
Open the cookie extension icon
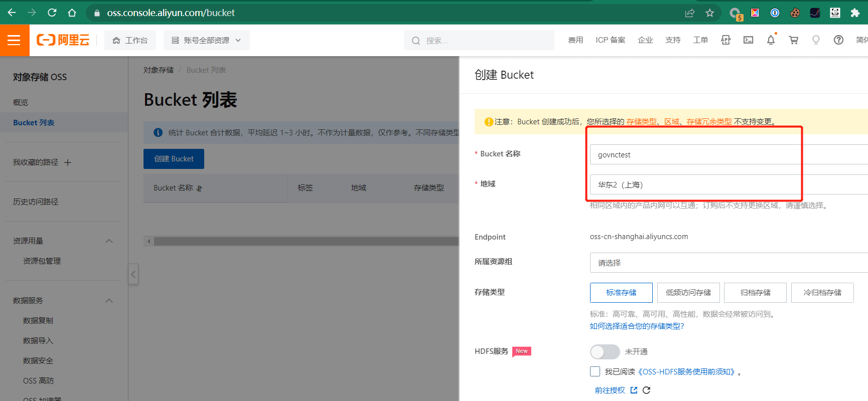(x=795, y=13)
